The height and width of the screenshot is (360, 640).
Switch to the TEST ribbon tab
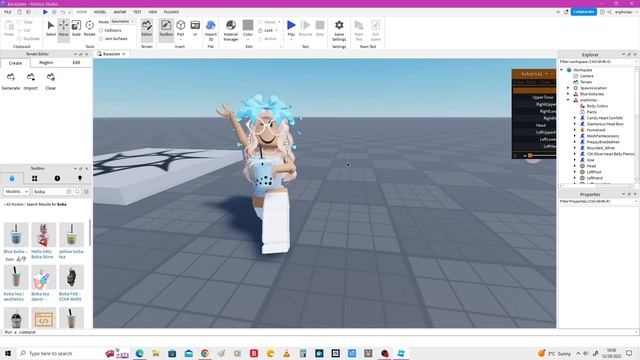click(x=137, y=12)
